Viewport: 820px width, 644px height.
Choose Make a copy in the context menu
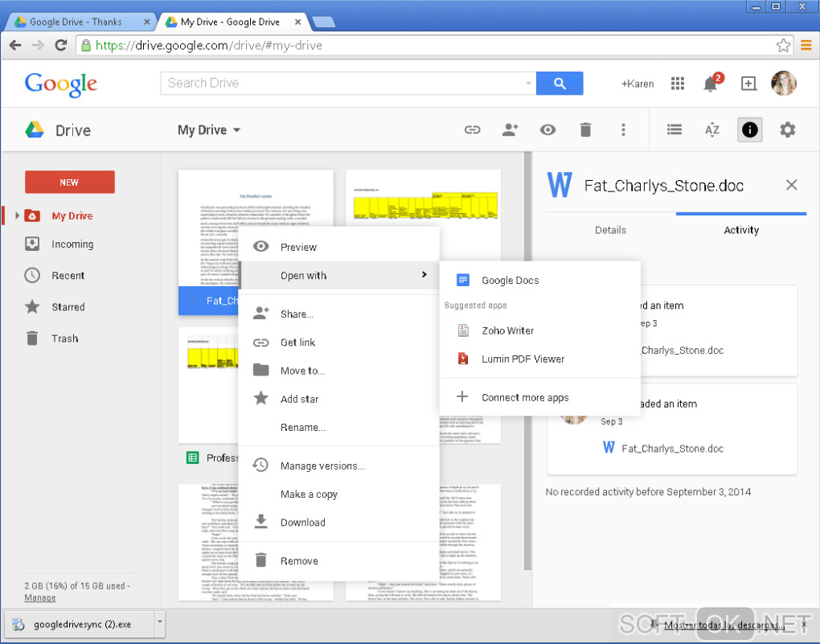(x=339, y=494)
